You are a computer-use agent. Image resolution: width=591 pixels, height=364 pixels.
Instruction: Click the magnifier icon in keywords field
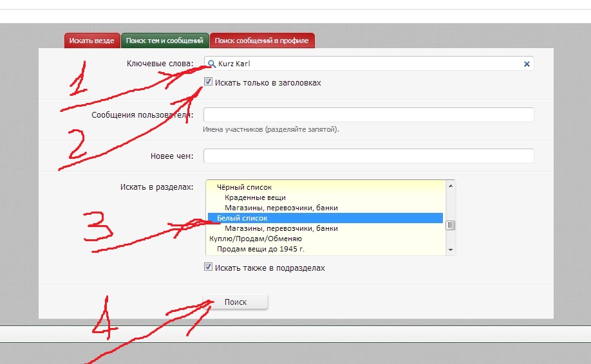coord(211,64)
